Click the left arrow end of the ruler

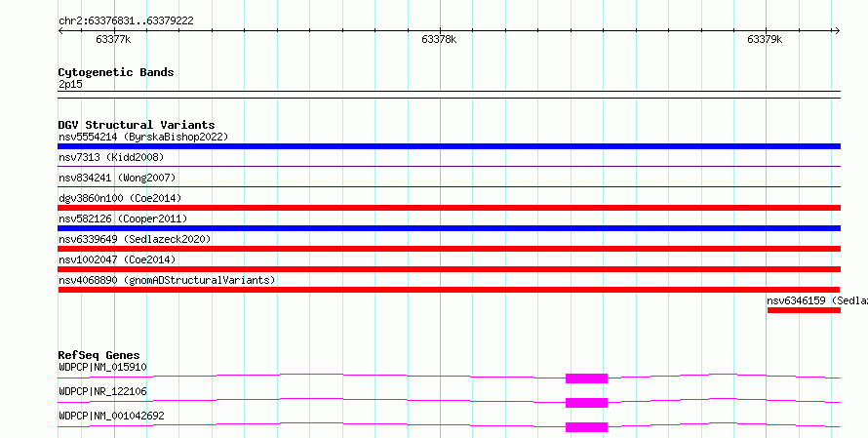click(60, 31)
